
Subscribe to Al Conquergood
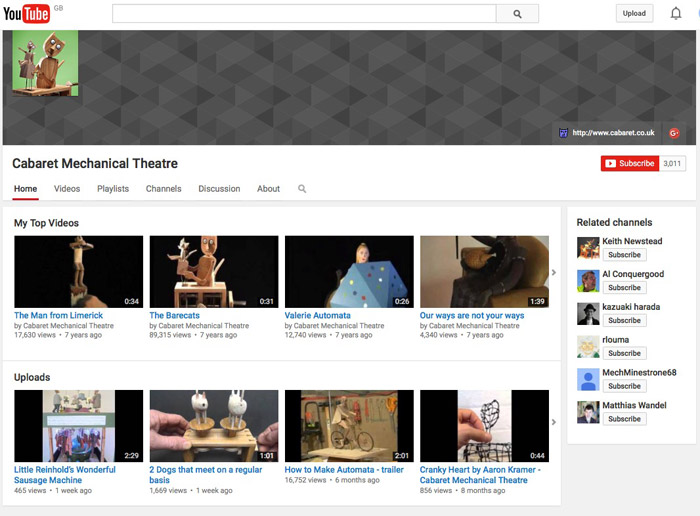tap(624, 288)
